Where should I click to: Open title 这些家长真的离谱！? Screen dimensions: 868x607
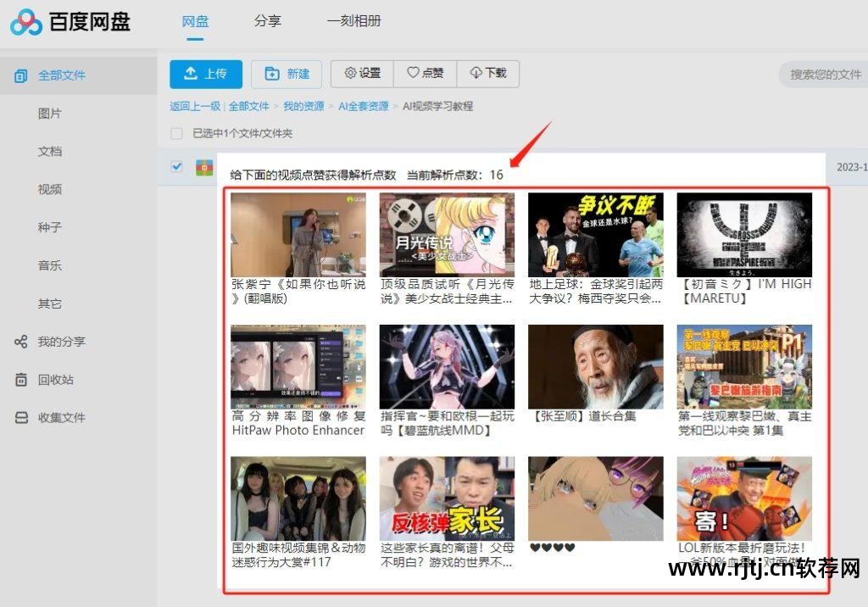tap(447, 555)
